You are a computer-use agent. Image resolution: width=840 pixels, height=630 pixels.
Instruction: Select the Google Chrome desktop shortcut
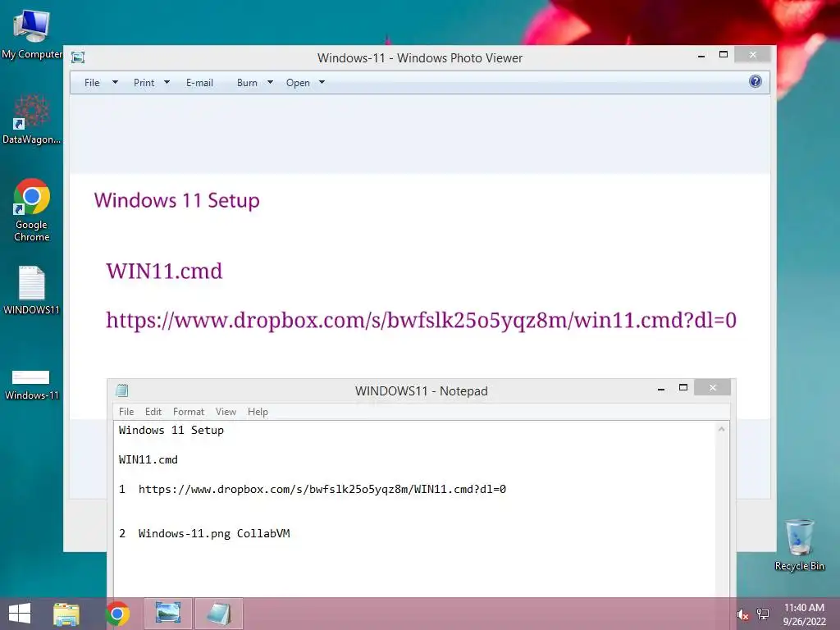click(x=32, y=209)
